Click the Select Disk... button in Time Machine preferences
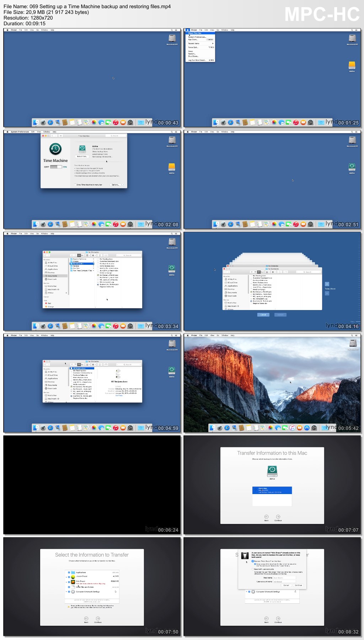This screenshot has height=640, width=364. pos(82,156)
